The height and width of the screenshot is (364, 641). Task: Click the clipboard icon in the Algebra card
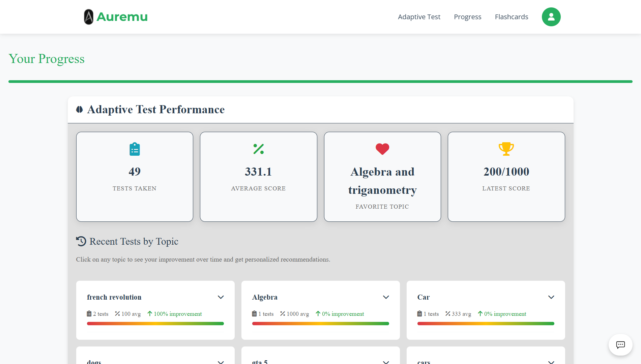(254, 314)
